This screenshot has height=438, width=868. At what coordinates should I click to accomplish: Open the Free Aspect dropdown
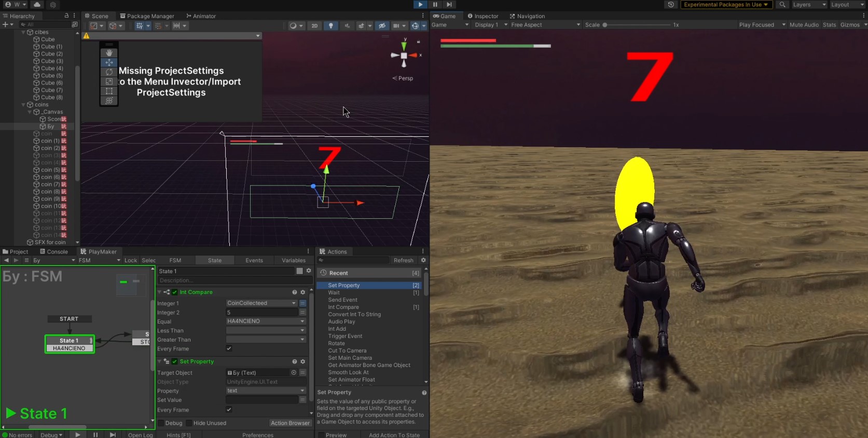coord(545,25)
